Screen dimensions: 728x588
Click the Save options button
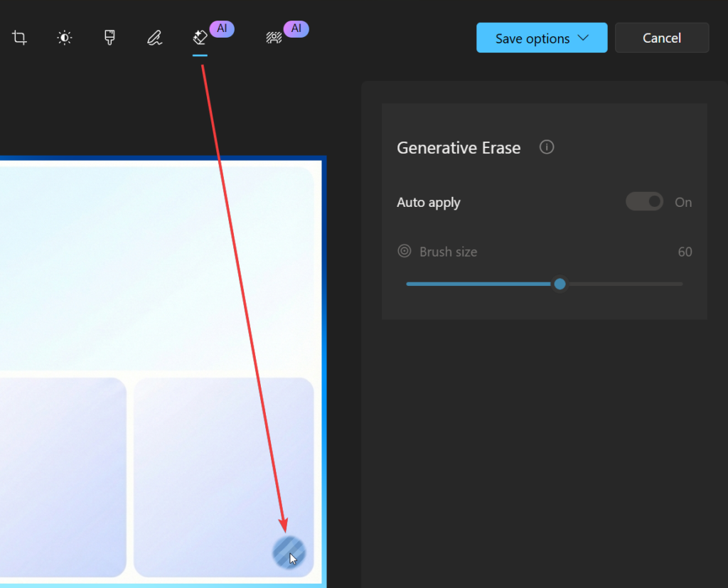pos(532,38)
